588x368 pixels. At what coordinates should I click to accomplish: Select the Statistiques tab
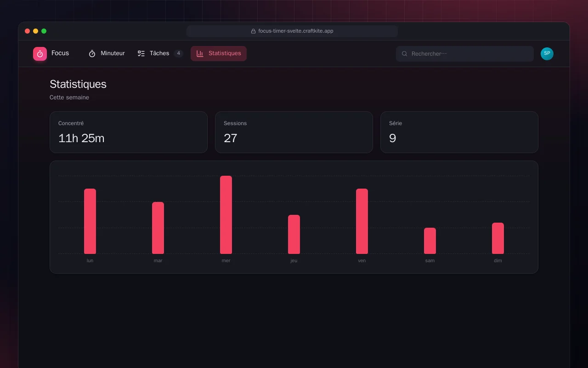(219, 54)
